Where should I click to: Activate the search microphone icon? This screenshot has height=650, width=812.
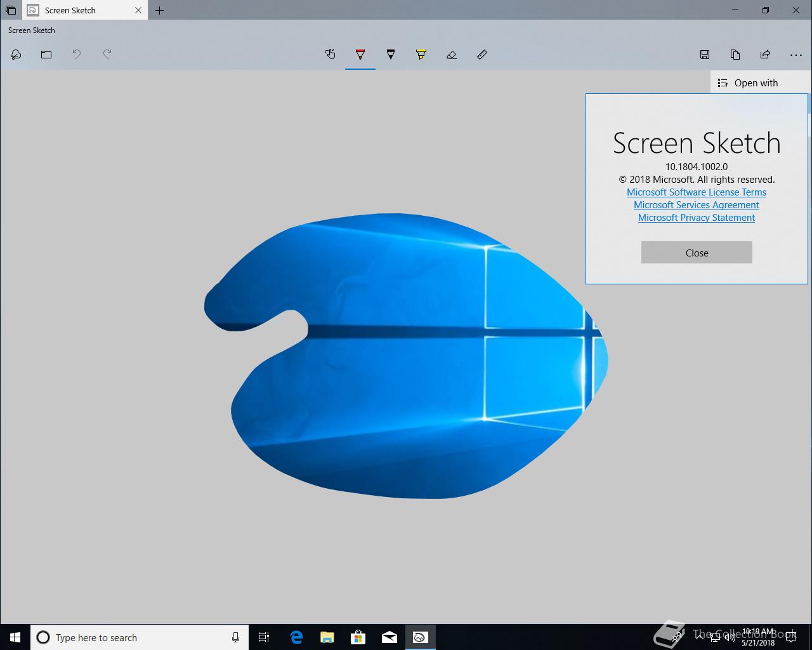coord(235,637)
